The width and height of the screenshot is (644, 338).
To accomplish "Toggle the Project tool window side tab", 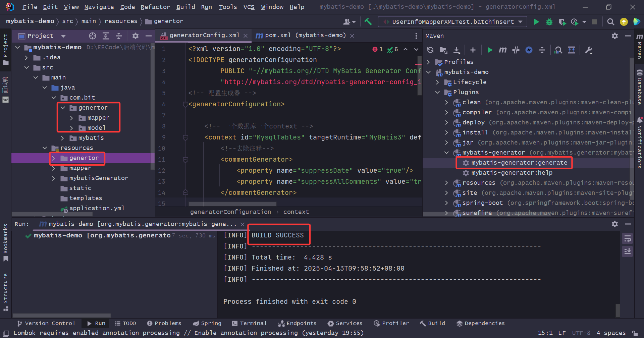I will [5, 50].
